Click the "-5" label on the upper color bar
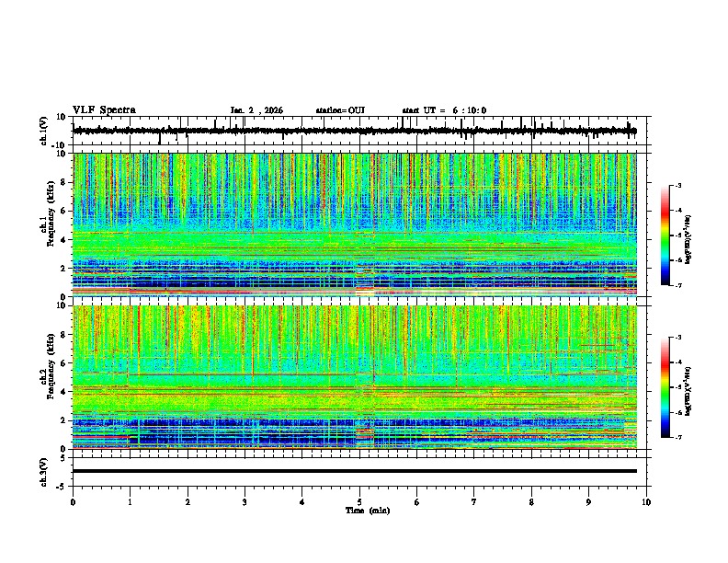Screen dimensions: 728x563 [677, 236]
